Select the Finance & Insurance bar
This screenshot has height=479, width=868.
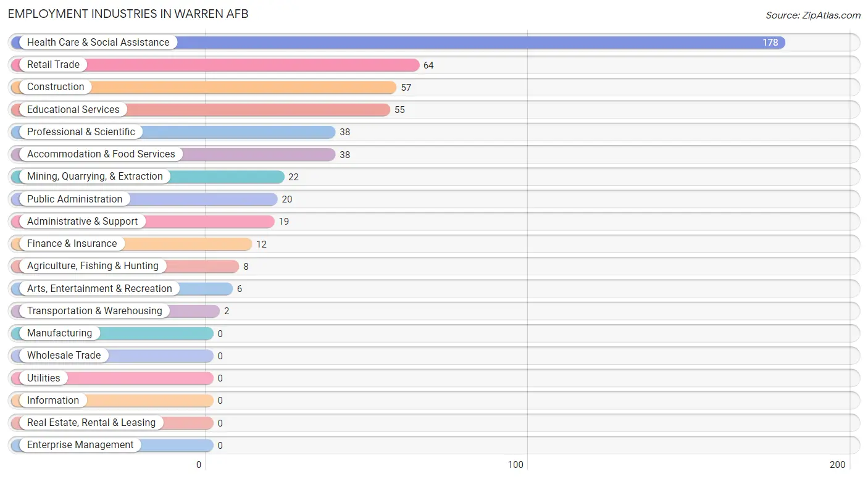pos(131,244)
